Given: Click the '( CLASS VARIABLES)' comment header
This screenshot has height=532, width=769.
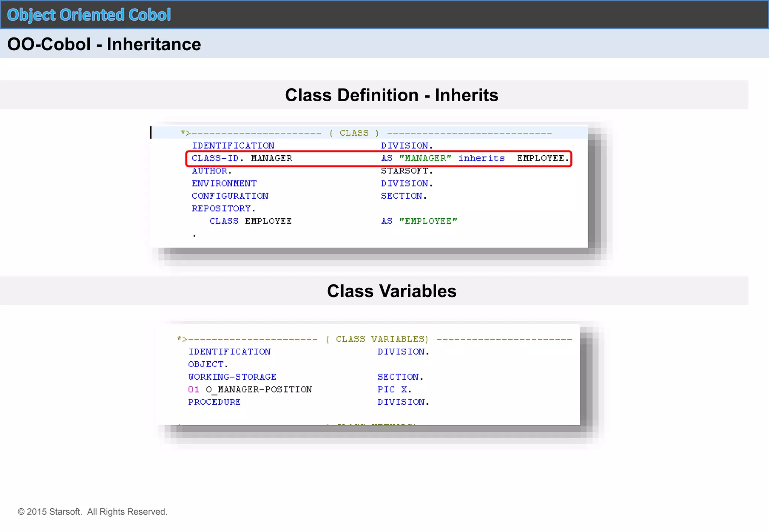Looking at the screenshot, I should pyautogui.click(x=377, y=339).
